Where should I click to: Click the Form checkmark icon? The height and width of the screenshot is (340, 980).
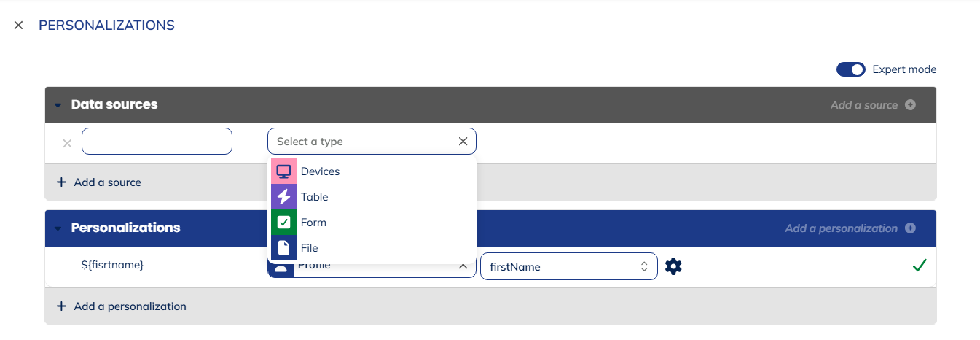tap(283, 223)
